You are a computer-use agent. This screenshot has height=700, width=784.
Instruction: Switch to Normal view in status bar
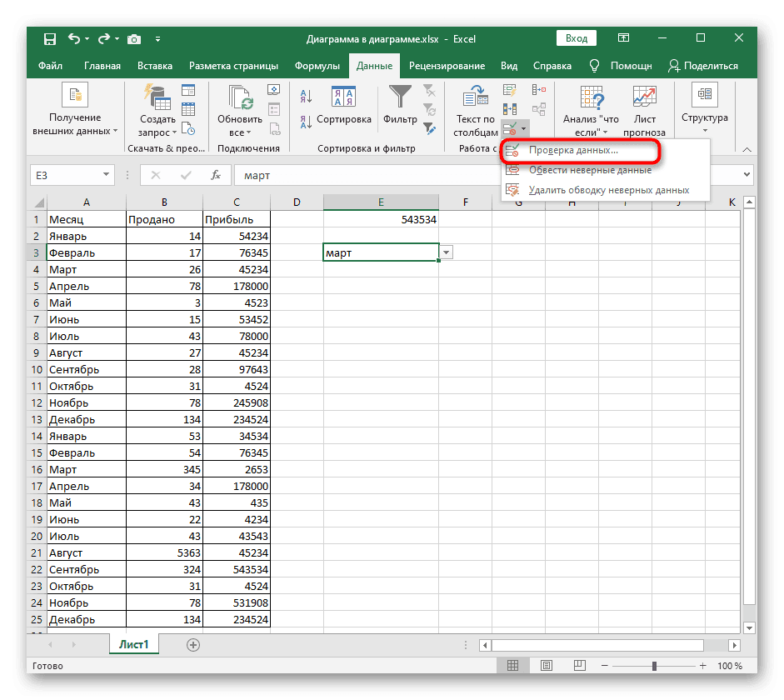coord(513,666)
